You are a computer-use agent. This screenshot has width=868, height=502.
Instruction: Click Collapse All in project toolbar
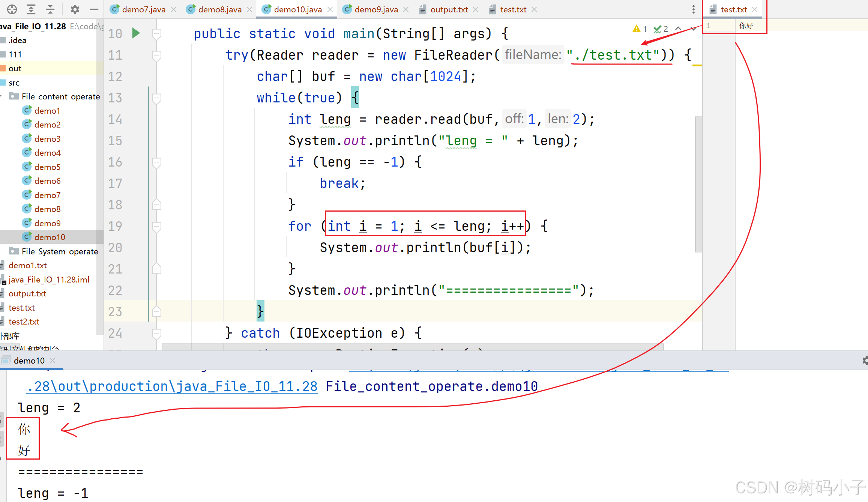coord(50,9)
